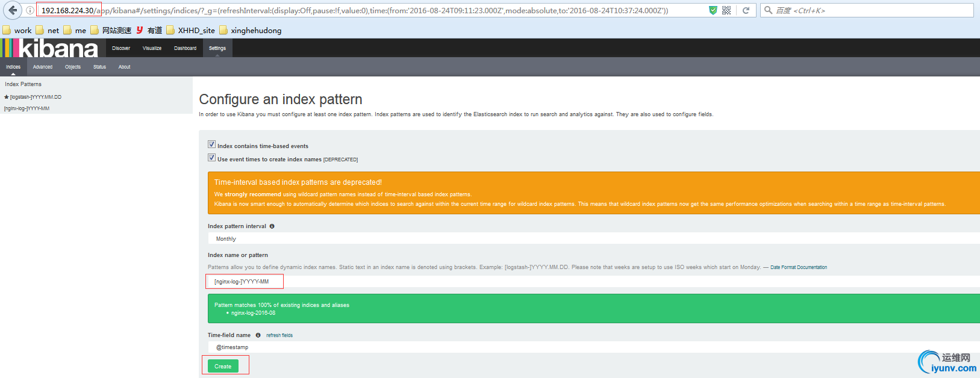Image resolution: width=980 pixels, height=378 pixels.
Task: Click the search magnifier icon
Action: pyautogui.click(x=768, y=10)
